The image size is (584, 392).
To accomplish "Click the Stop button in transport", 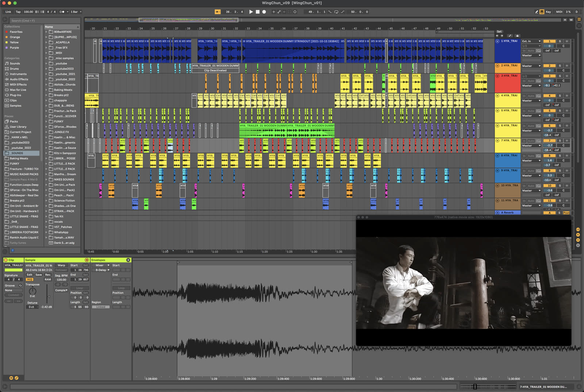I will point(257,12).
